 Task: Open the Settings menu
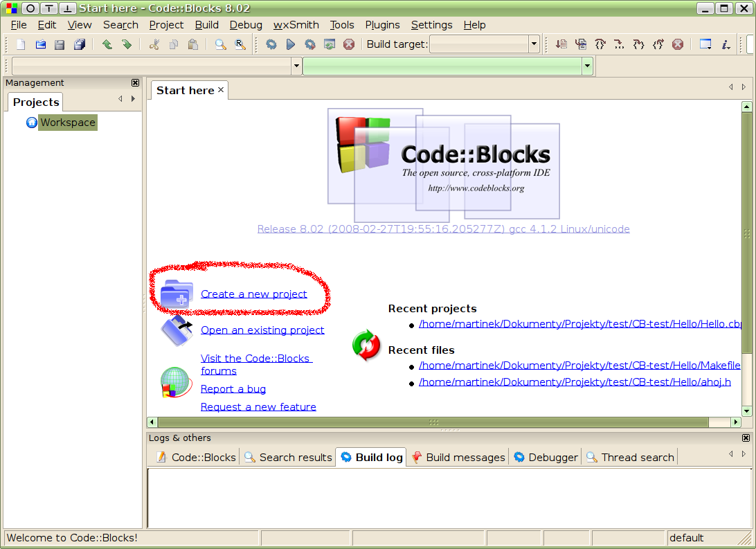431,25
